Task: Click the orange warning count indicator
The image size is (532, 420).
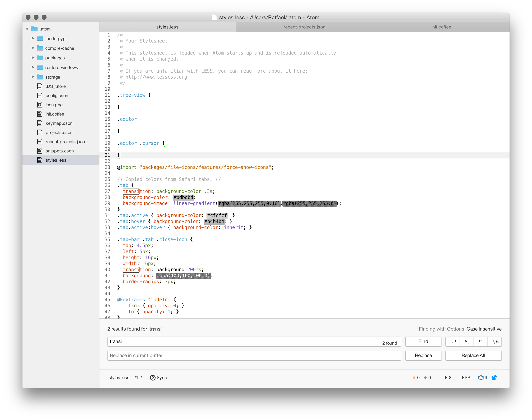Action: coord(416,378)
